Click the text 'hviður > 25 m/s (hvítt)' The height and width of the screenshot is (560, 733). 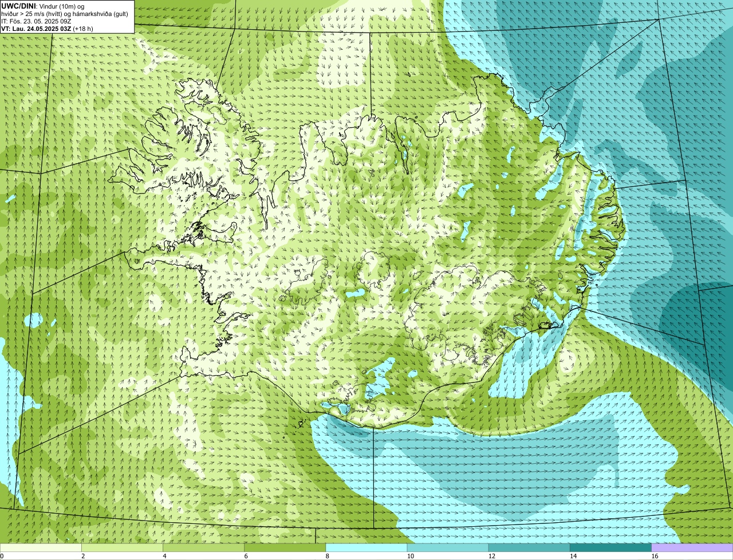(x=32, y=14)
